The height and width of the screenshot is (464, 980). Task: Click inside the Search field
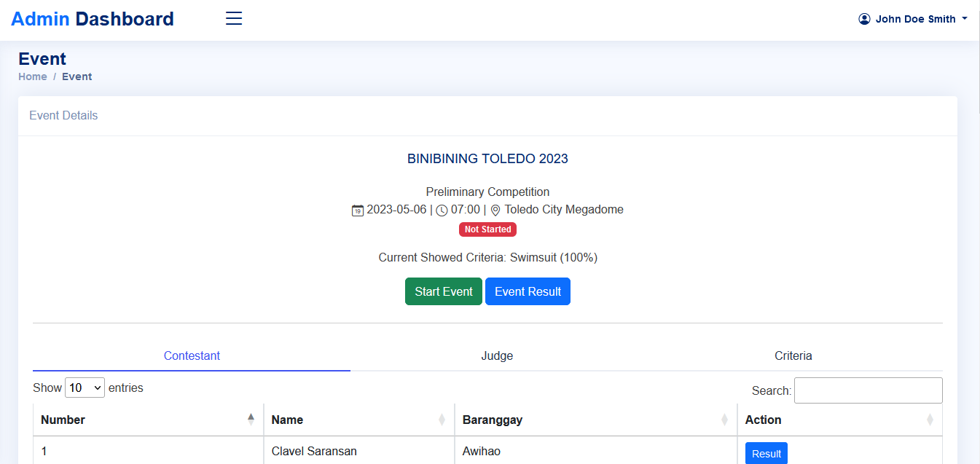(x=868, y=390)
